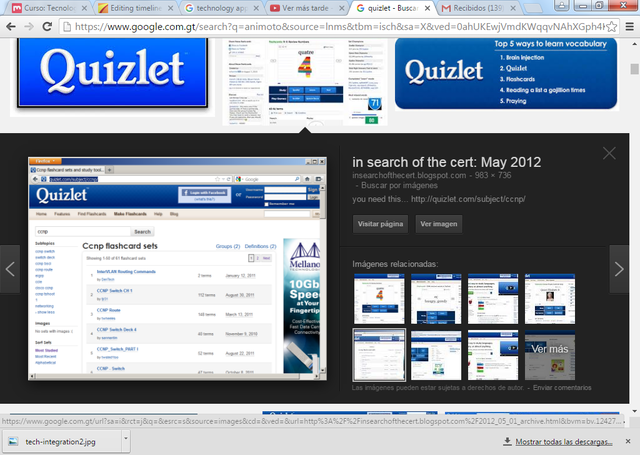Open the tech-integration2.jpg download options arrow
The image size is (640, 455).
click(126, 439)
